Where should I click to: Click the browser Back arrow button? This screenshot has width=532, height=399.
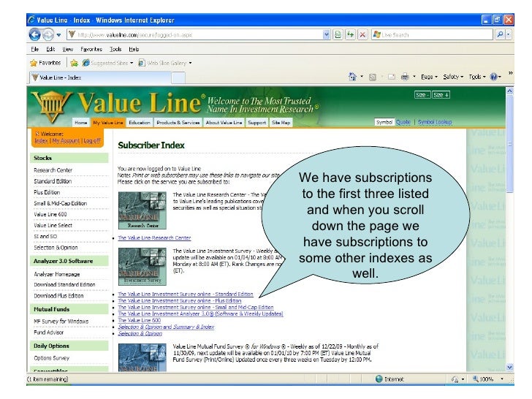tap(34, 34)
